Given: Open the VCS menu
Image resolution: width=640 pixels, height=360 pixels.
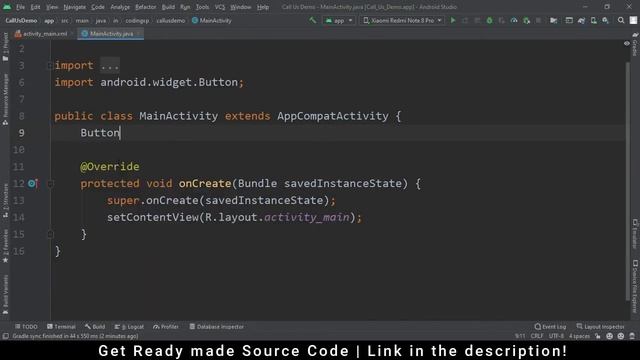Looking at the screenshot, I should click(220, 7).
